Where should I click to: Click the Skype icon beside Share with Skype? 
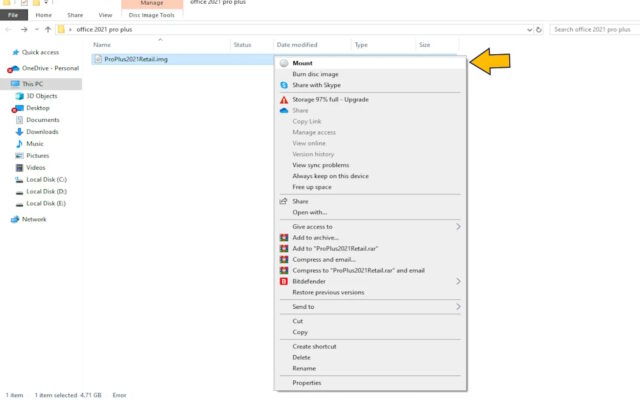tap(284, 86)
